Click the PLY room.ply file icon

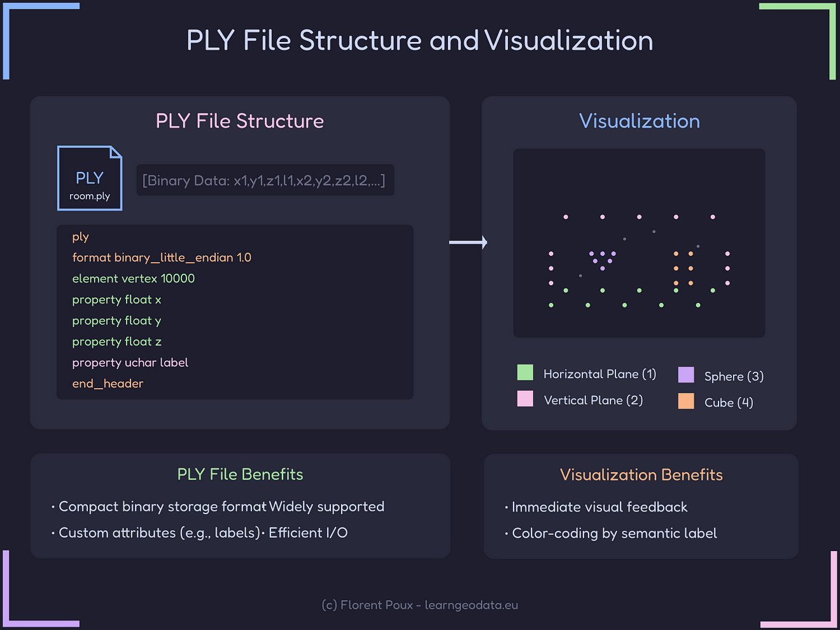(x=90, y=178)
